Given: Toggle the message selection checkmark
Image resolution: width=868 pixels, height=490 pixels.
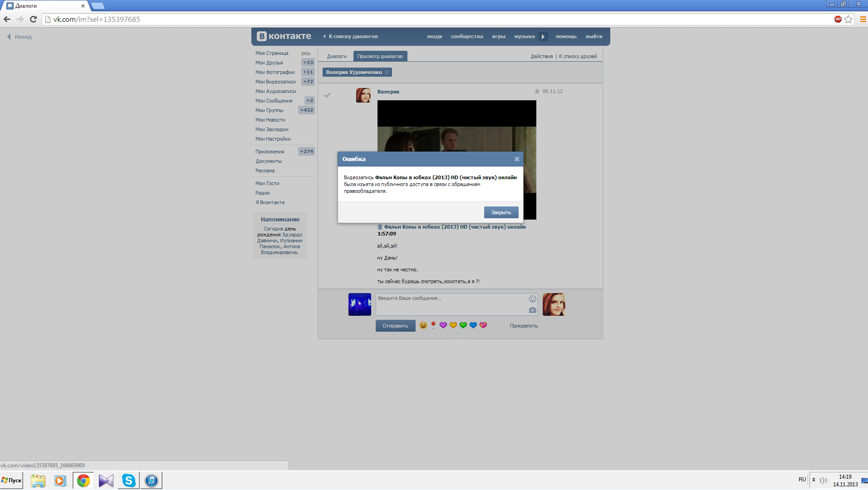Looking at the screenshot, I should coord(328,95).
